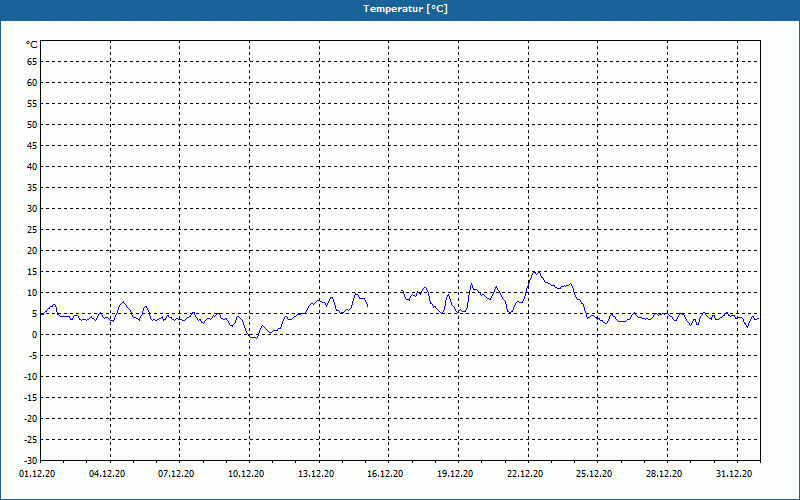Click the y-axis label 10
The height and width of the screenshot is (500, 800).
[x=32, y=292]
